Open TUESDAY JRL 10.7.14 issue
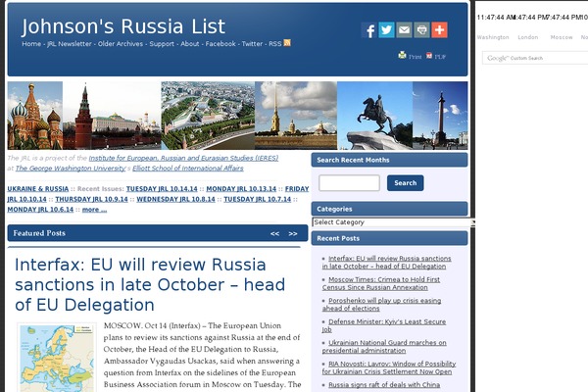 click(257, 199)
